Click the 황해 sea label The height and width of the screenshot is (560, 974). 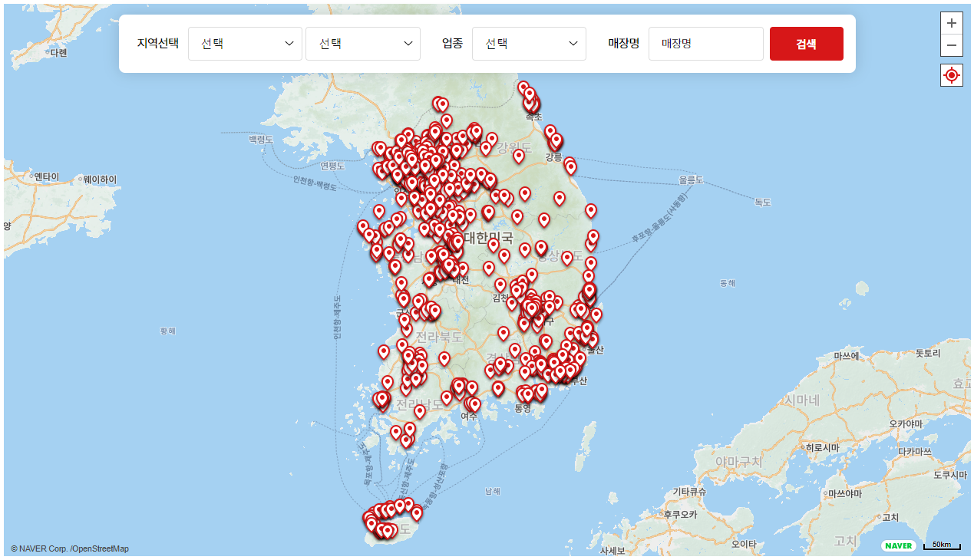point(167,331)
